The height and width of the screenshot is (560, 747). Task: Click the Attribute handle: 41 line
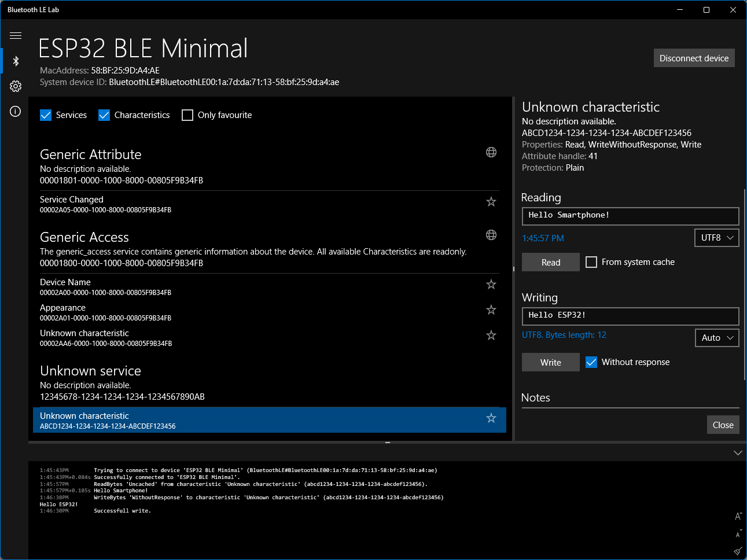(560, 156)
